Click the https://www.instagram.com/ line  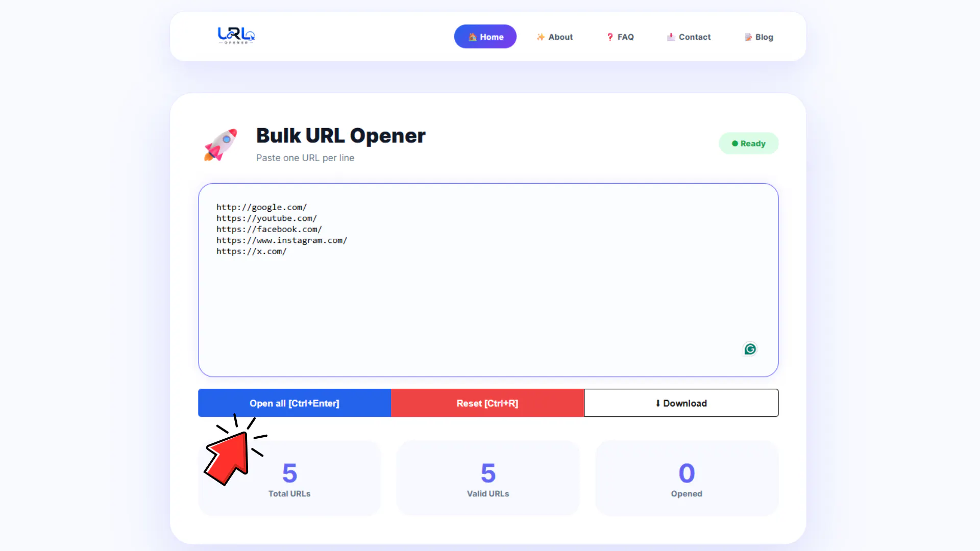click(x=282, y=240)
